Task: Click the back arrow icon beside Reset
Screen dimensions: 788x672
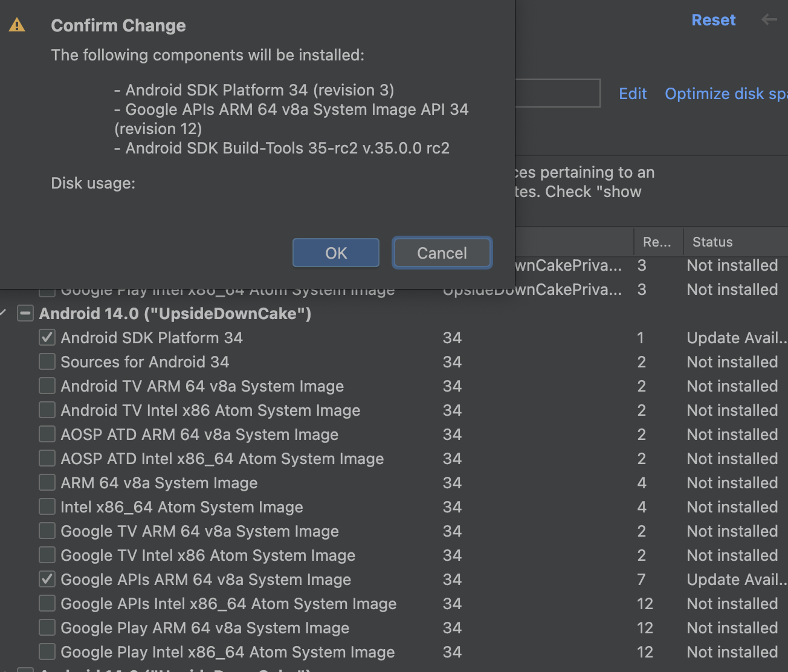Action: tap(769, 19)
